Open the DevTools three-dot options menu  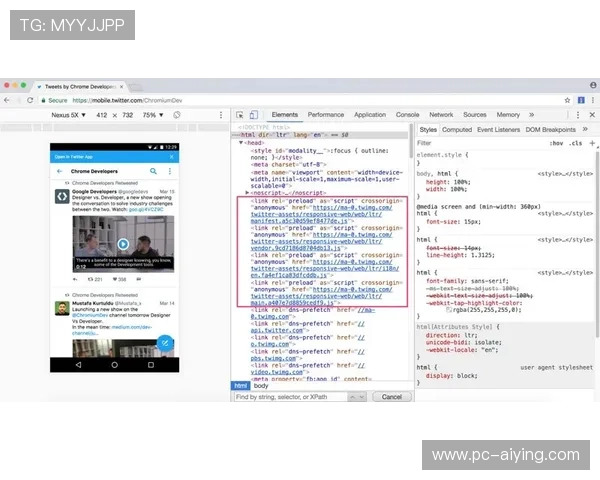[x=575, y=115]
